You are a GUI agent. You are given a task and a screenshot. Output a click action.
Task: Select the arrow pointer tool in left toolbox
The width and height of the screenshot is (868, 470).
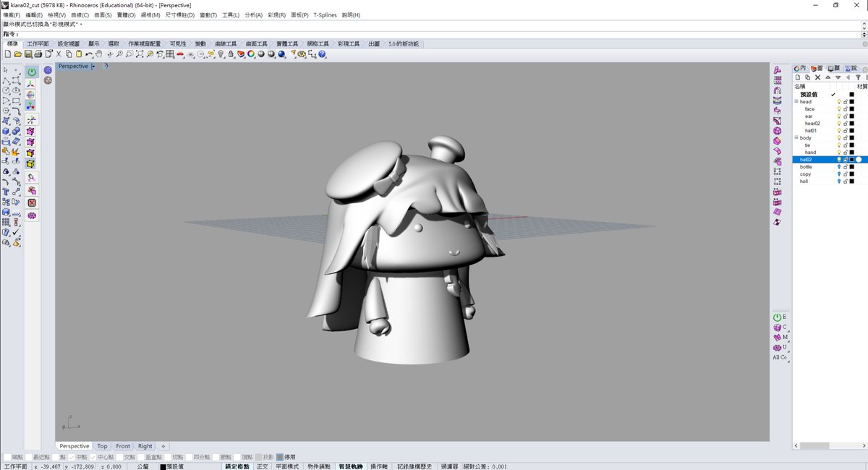(6, 70)
